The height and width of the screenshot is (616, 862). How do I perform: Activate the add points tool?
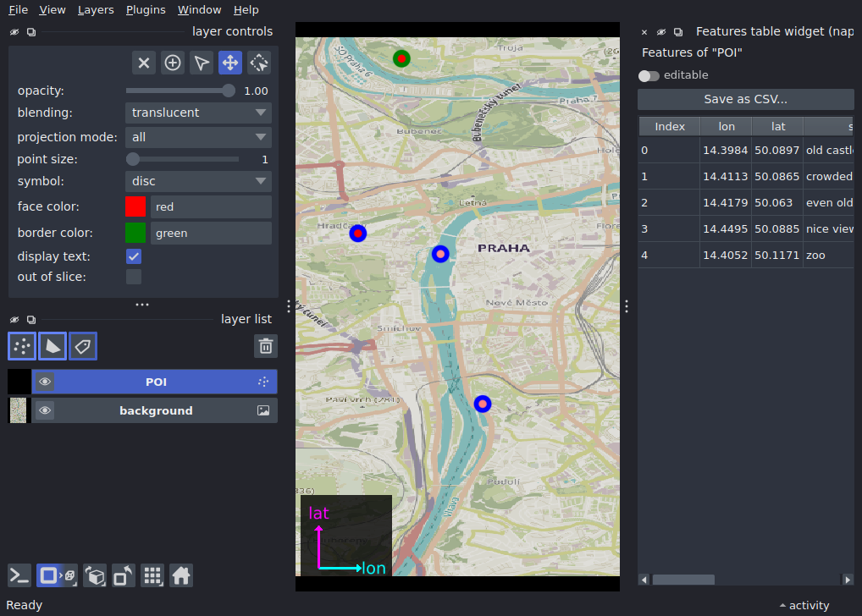tap(173, 63)
